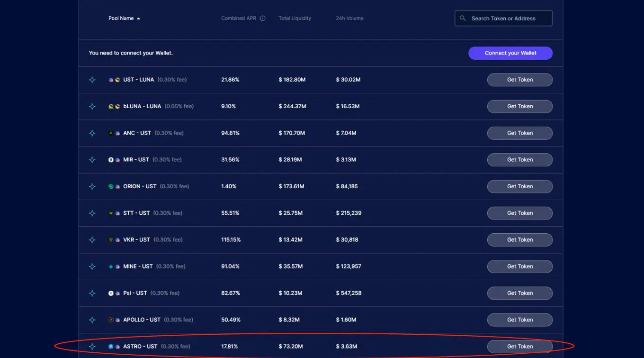Screen dimensions: 644x358
Task: Click the sparkle icon in the UST - LUNA row
Action: pos(92,80)
